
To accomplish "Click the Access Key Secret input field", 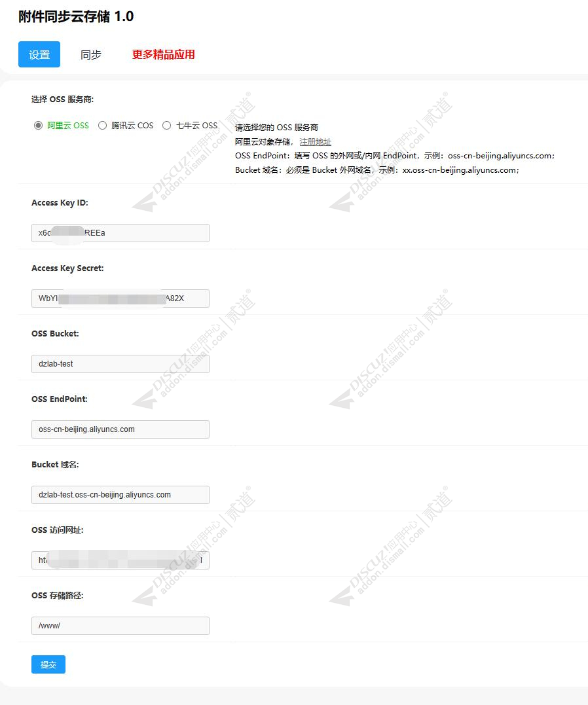I will coord(120,298).
